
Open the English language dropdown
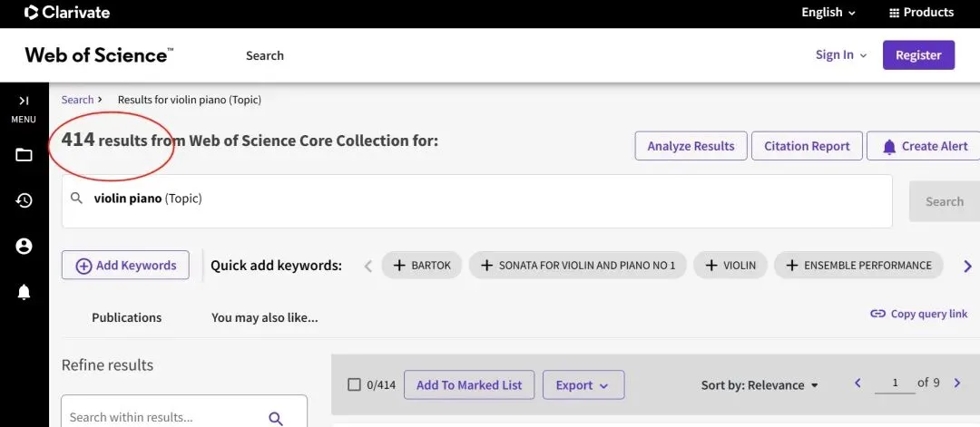[828, 13]
